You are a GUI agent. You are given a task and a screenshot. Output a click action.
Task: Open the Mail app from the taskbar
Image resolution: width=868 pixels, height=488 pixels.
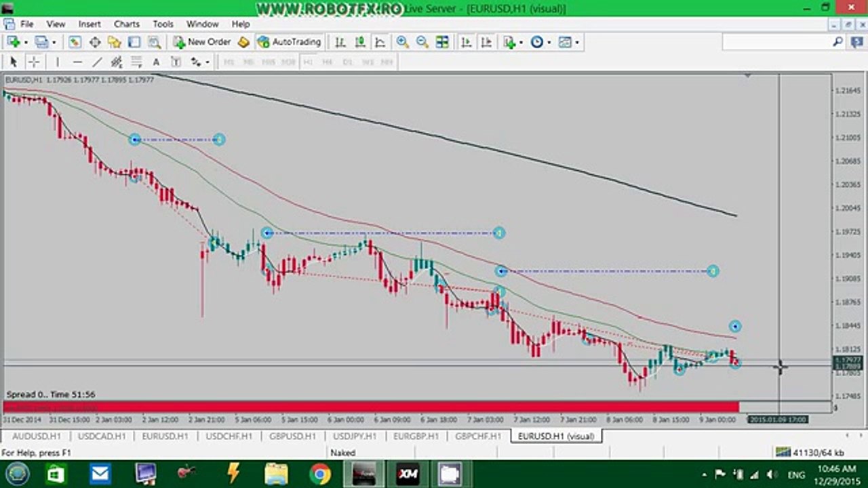[x=100, y=474]
